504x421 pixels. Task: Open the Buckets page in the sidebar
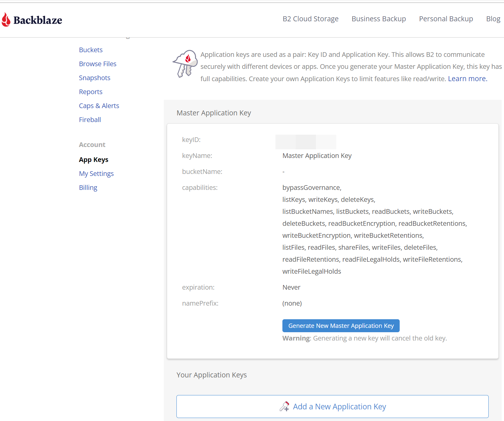pos(91,50)
